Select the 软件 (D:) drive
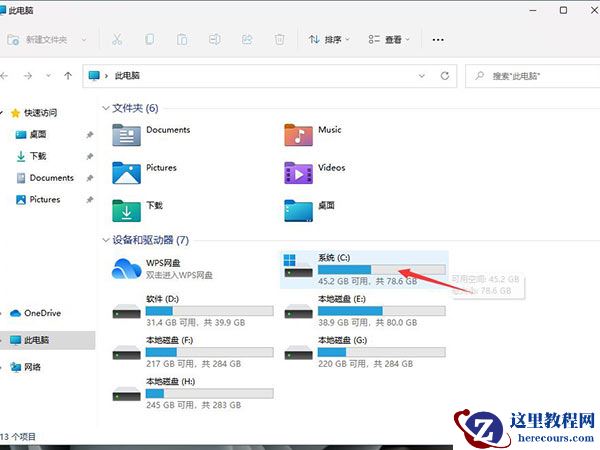 point(193,310)
